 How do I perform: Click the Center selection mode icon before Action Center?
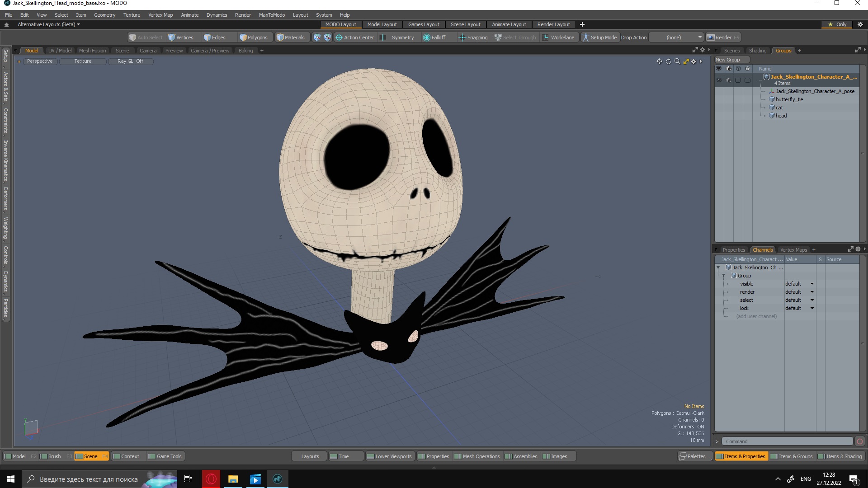pyautogui.click(x=327, y=38)
